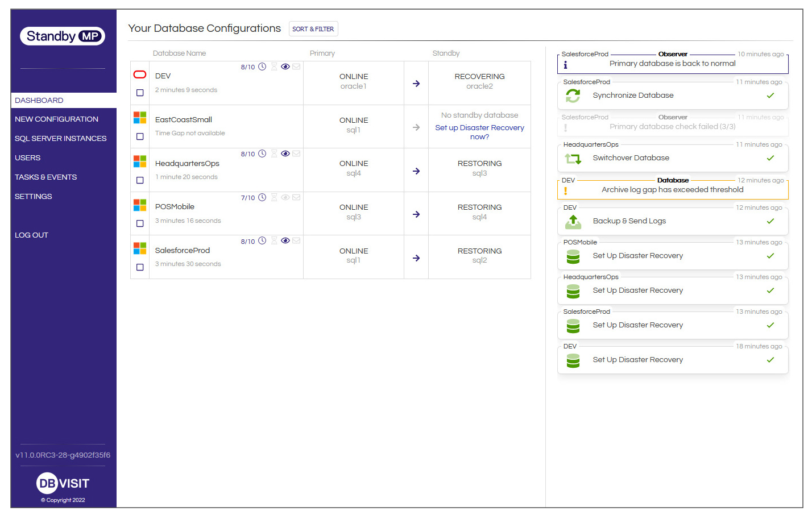This screenshot has height=523, width=812.
Task: Click POSMobile's green database stack icon
Action: point(573,257)
